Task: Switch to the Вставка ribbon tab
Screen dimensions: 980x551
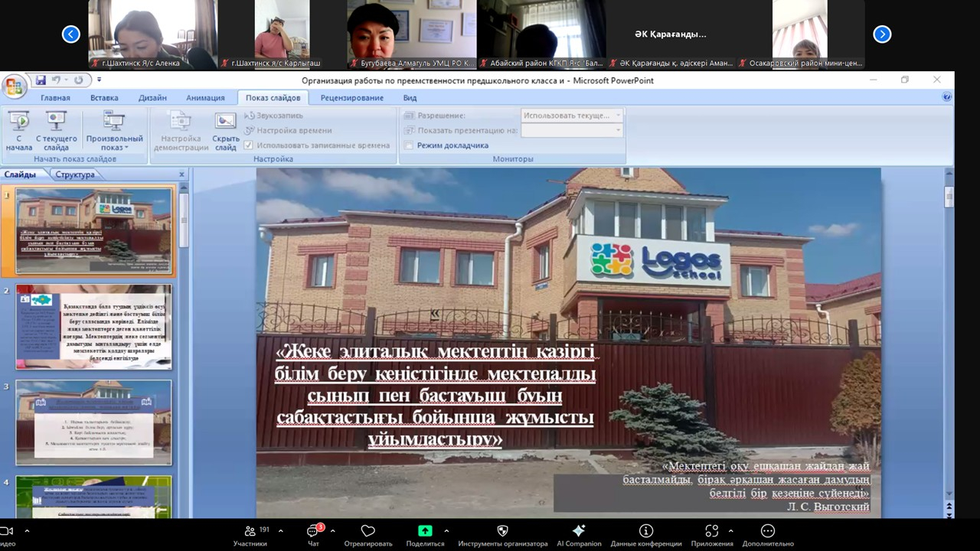Action: [x=104, y=98]
